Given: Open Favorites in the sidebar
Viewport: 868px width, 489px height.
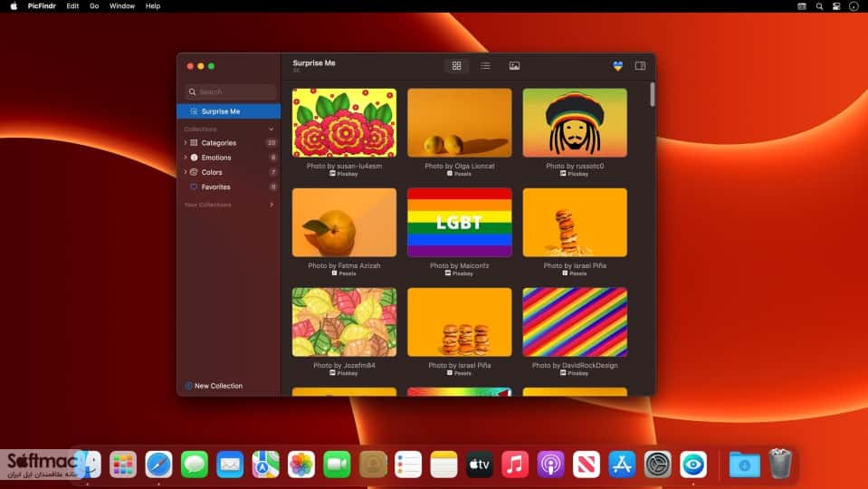Looking at the screenshot, I should tap(215, 187).
